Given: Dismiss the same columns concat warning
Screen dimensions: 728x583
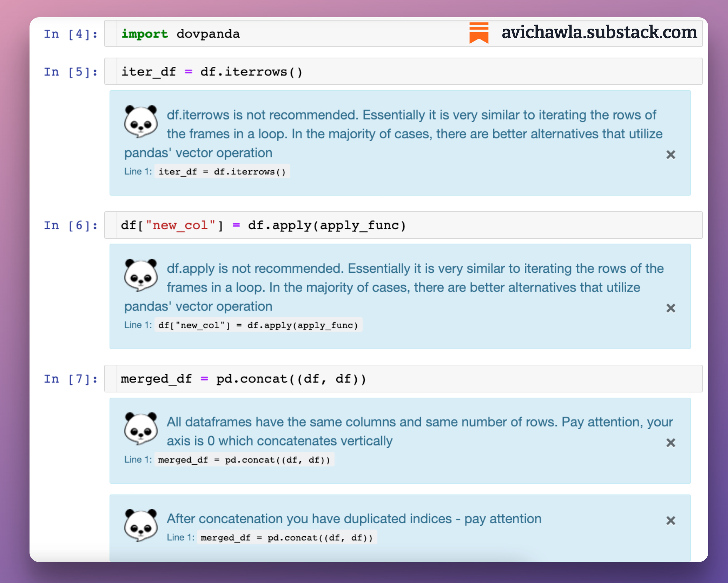Looking at the screenshot, I should tap(670, 442).
